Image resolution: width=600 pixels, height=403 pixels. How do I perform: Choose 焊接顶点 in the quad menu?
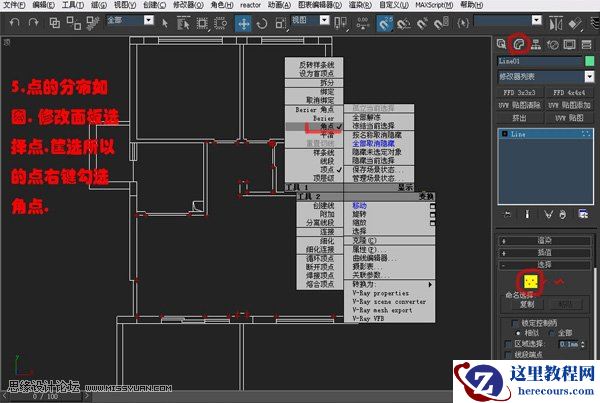pos(320,275)
